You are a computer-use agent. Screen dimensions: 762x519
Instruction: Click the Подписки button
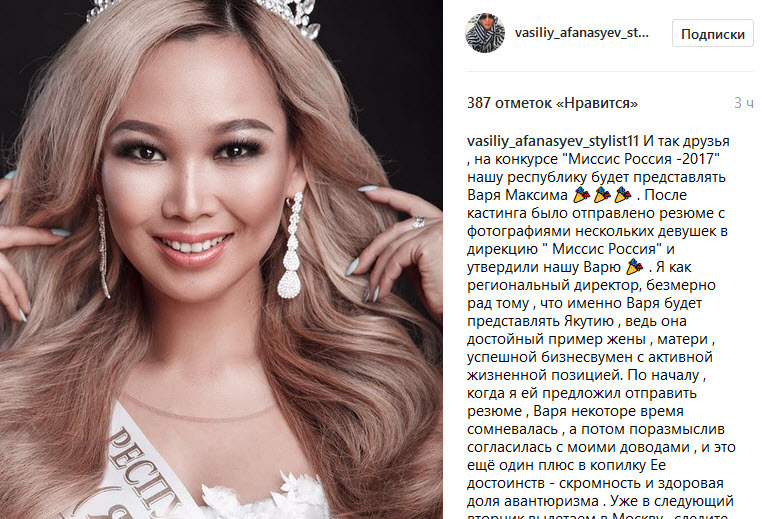[x=712, y=34]
